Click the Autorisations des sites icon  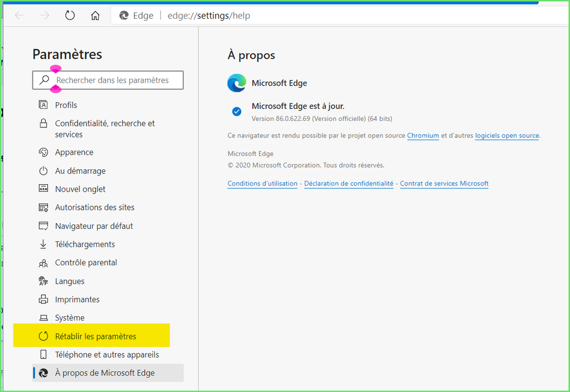pos(43,207)
